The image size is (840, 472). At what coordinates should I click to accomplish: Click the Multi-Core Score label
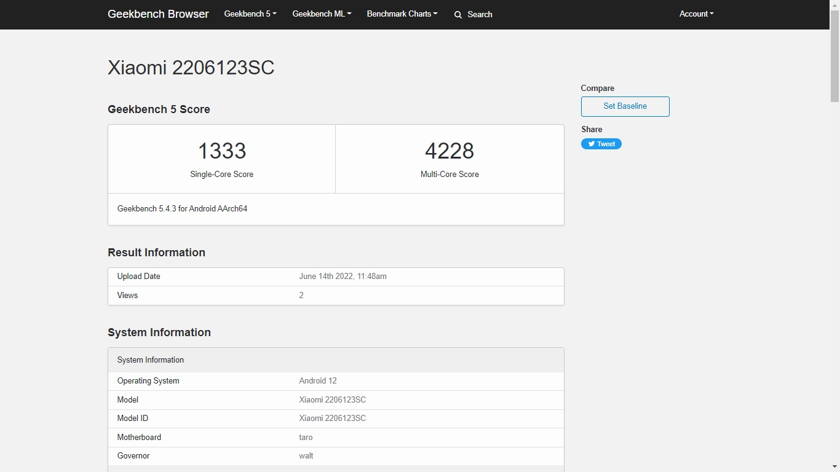pos(449,174)
